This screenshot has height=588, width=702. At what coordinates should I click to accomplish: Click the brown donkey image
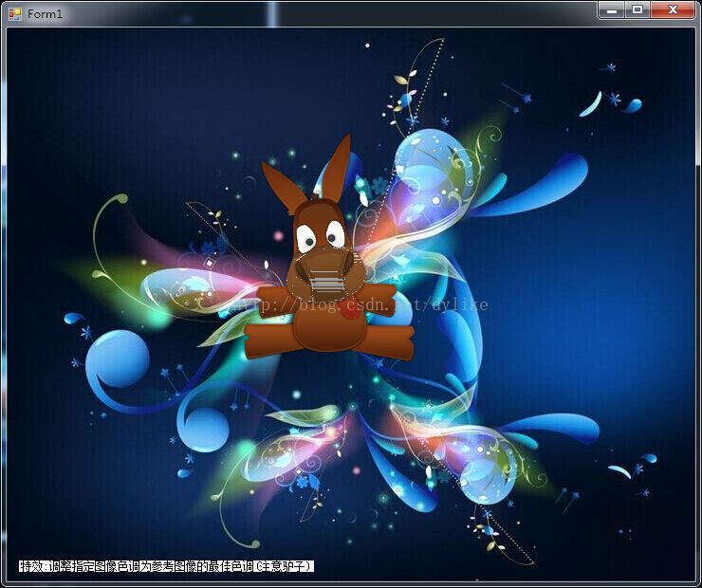[329, 248]
